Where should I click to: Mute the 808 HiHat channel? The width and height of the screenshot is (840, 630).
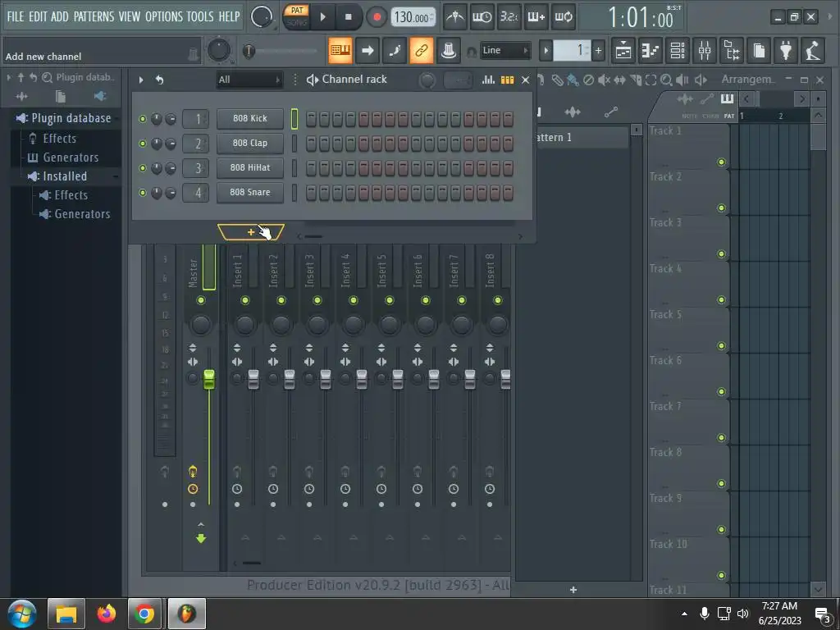143,168
